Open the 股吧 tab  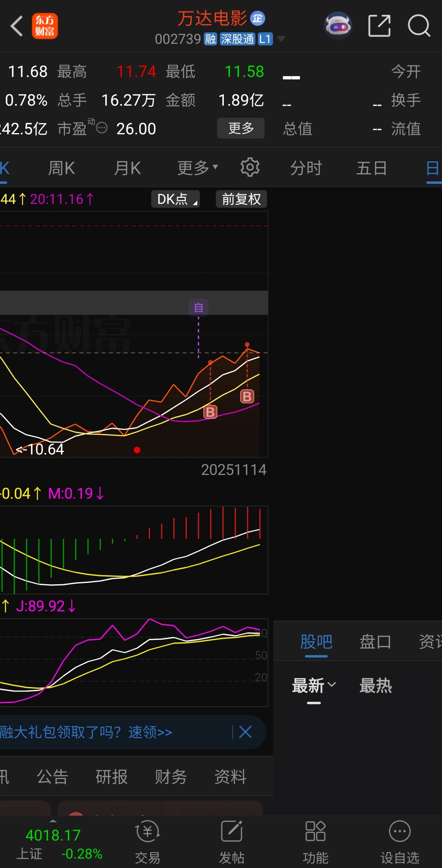tap(316, 642)
